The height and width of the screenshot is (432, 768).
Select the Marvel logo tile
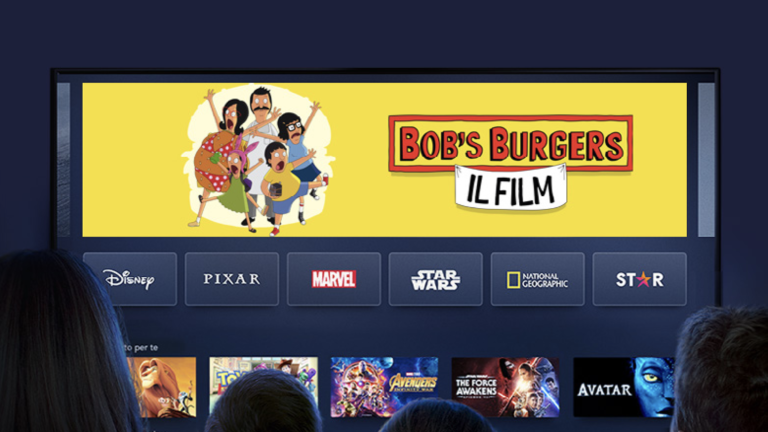334,279
